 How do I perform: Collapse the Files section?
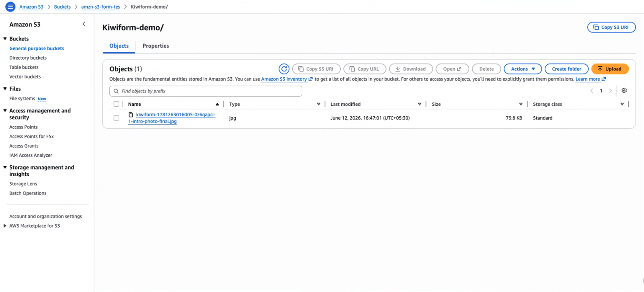5,89
